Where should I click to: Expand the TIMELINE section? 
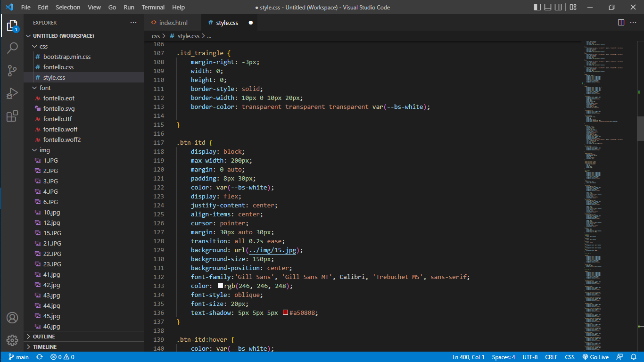pyautogui.click(x=84, y=347)
